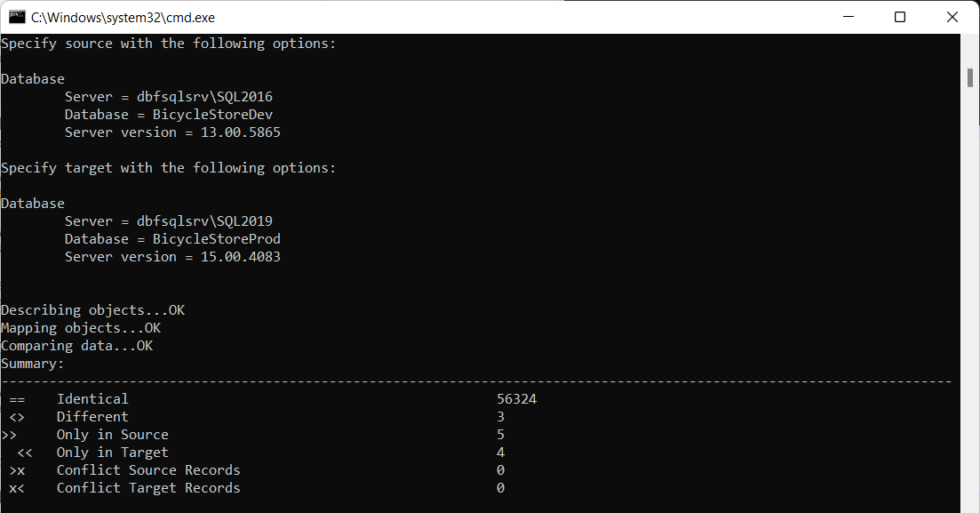Click the Identical count value 56324
The height and width of the screenshot is (513, 980).
point(518,398)
